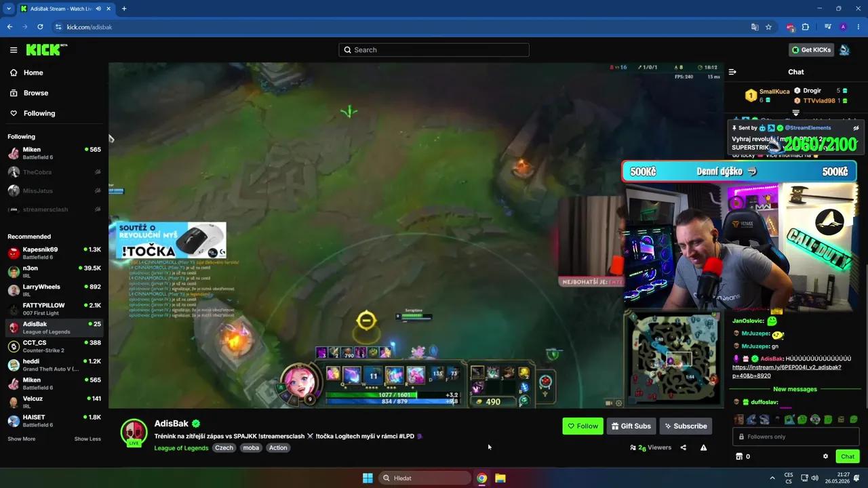This screenshot has height=488, width=868.
Task: Click the pin icon on pinned message
Action: click(x=734, y=127)
